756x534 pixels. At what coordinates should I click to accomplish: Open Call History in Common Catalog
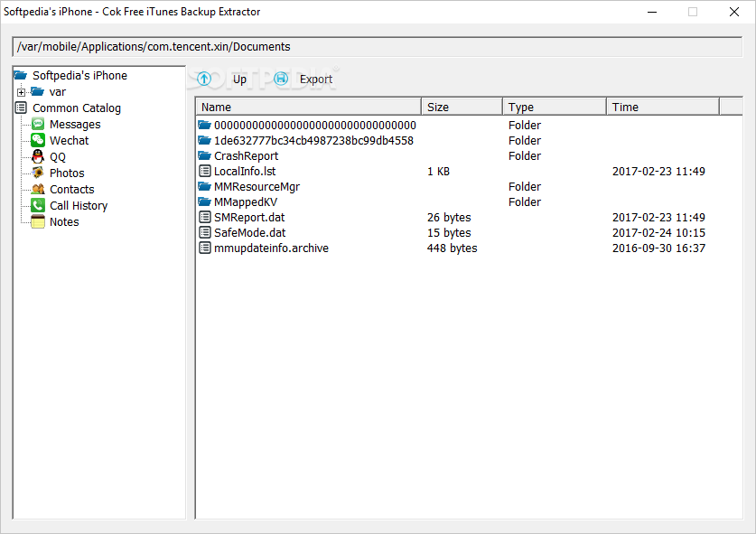(x=79, y=205)
